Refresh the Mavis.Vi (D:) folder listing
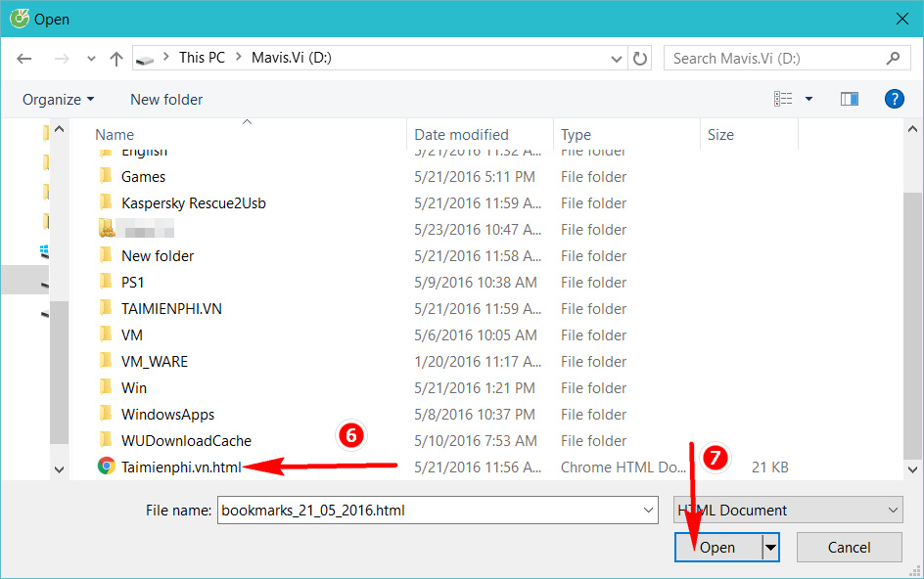This screenshot has width=924, height=579. [640, 59]
